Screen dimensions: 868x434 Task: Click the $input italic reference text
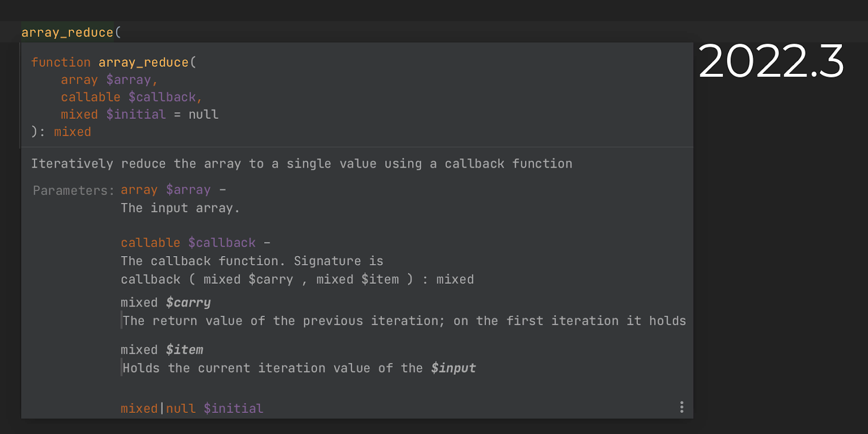[x=454, y=368]
